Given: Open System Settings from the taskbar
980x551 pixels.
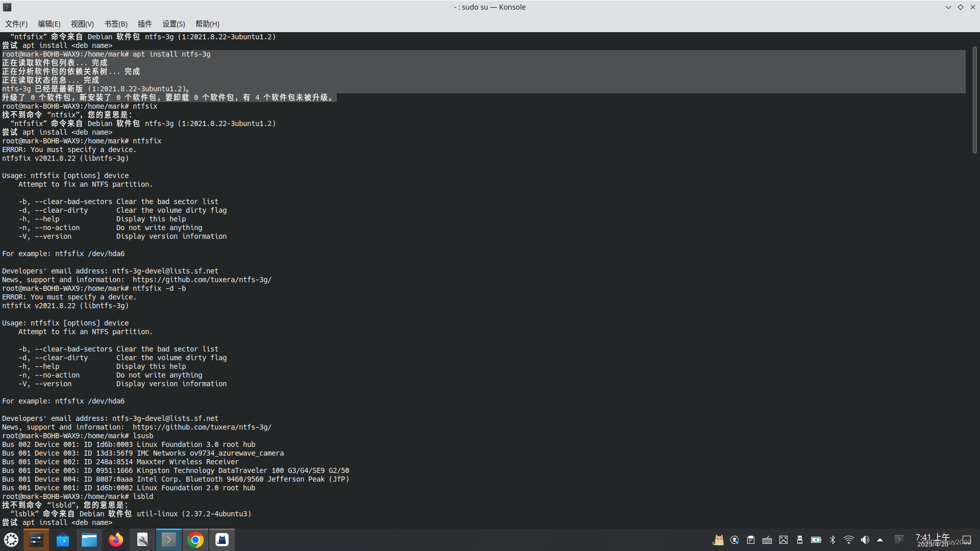Looking at the screenshot, I should click(36, 540).
